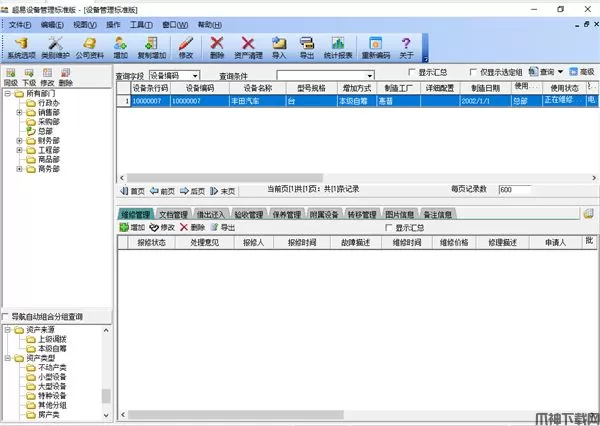600x426 pixels.
Task: Click 同级 icon above department tree
Action: pos(10,77)
